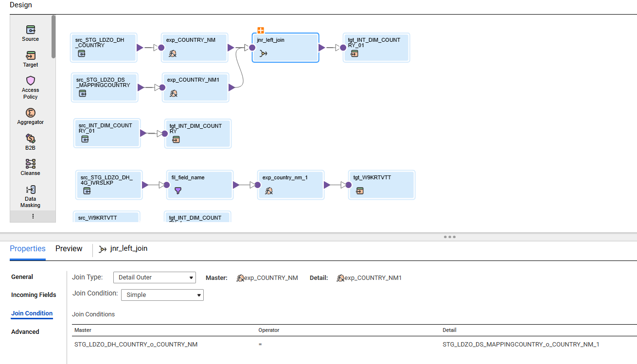This screenshot has width=637, height=364.
Task: Switch to the Properties tab
Action: click(28, 248)
